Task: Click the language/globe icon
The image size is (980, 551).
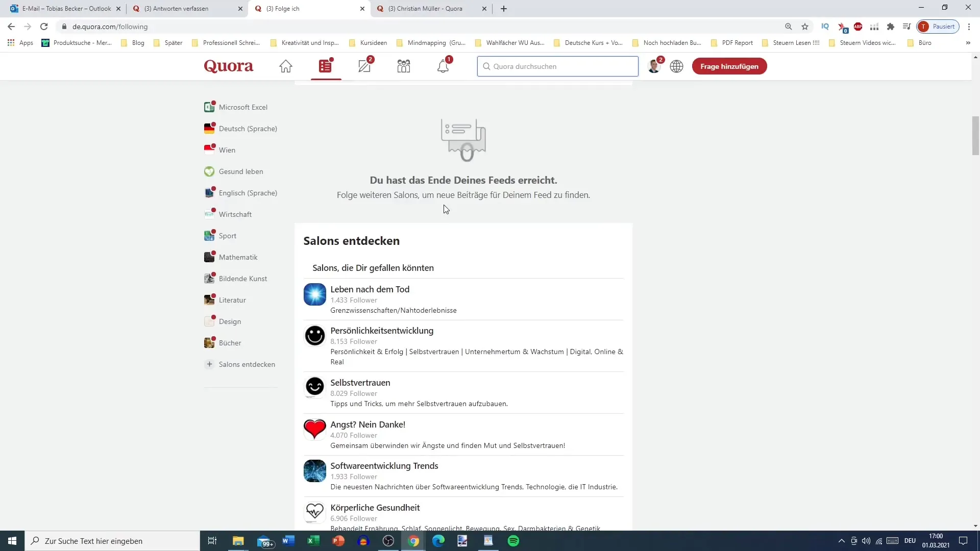Action: tap(676, 66)
